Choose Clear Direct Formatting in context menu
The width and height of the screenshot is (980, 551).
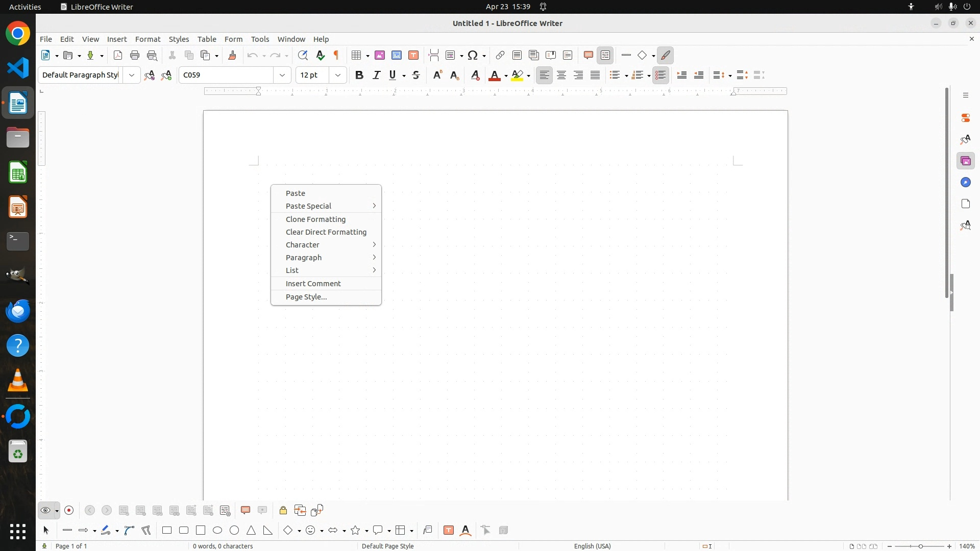(326, 232)
